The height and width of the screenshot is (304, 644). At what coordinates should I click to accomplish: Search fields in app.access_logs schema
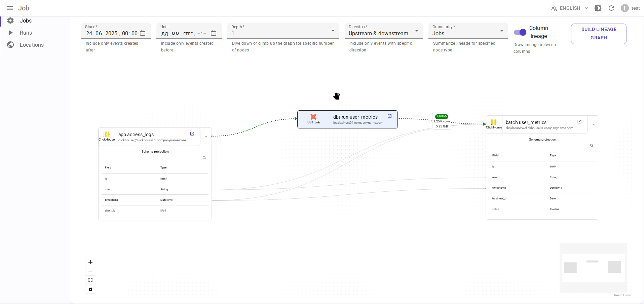coord(204,158)
